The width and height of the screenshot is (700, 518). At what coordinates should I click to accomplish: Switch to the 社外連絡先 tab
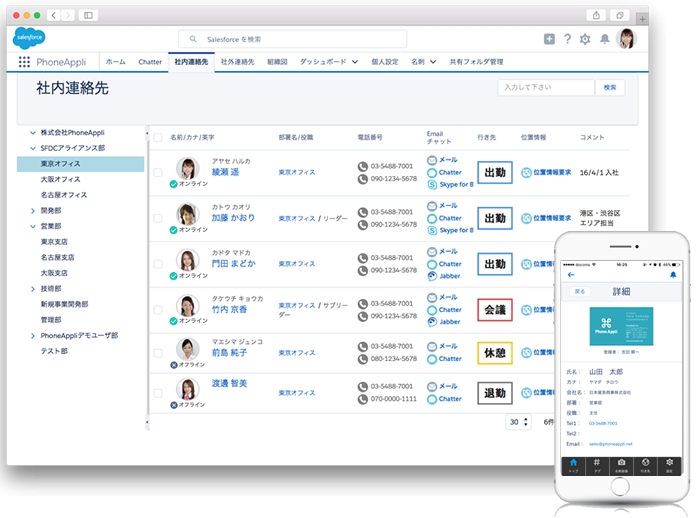pos(238,62)
